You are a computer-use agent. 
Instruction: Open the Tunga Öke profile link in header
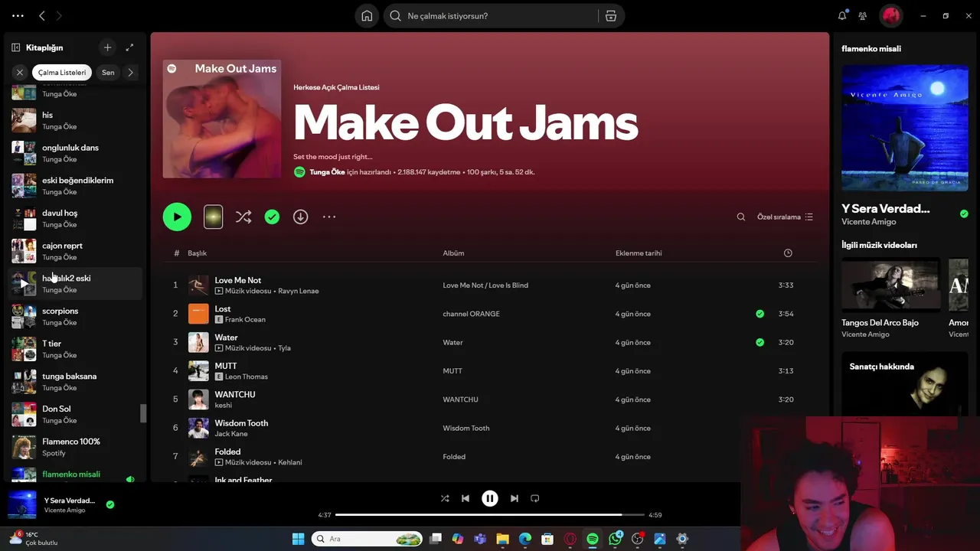click(327, 172)
